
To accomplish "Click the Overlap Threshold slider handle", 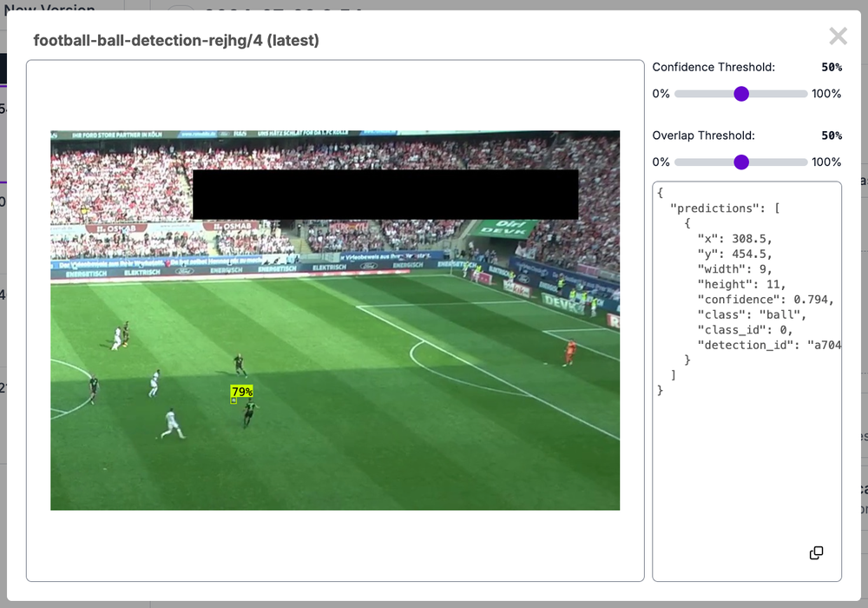I will 740,162.
